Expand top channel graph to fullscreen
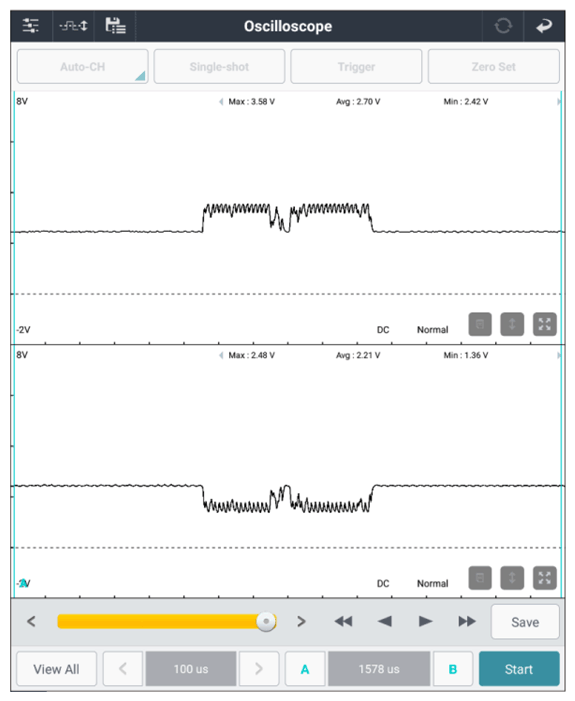Viewport: 575px width, 701px height. [x=545, y=324]
